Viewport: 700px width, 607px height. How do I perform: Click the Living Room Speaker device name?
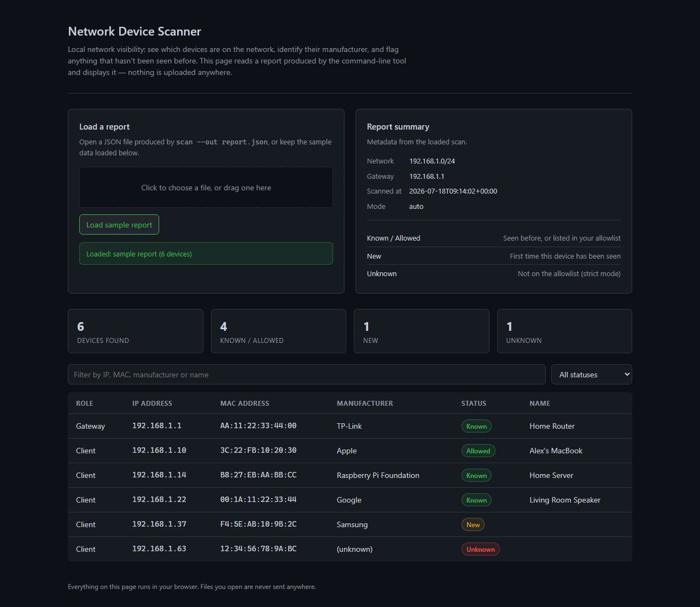565,500
